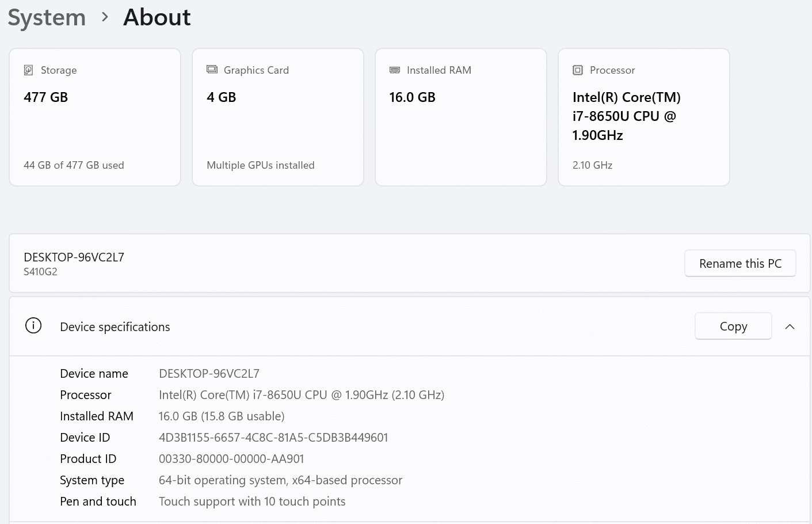Click the Graphics Card icon
Screen dimensions: 812x524
tap(212, 70)
